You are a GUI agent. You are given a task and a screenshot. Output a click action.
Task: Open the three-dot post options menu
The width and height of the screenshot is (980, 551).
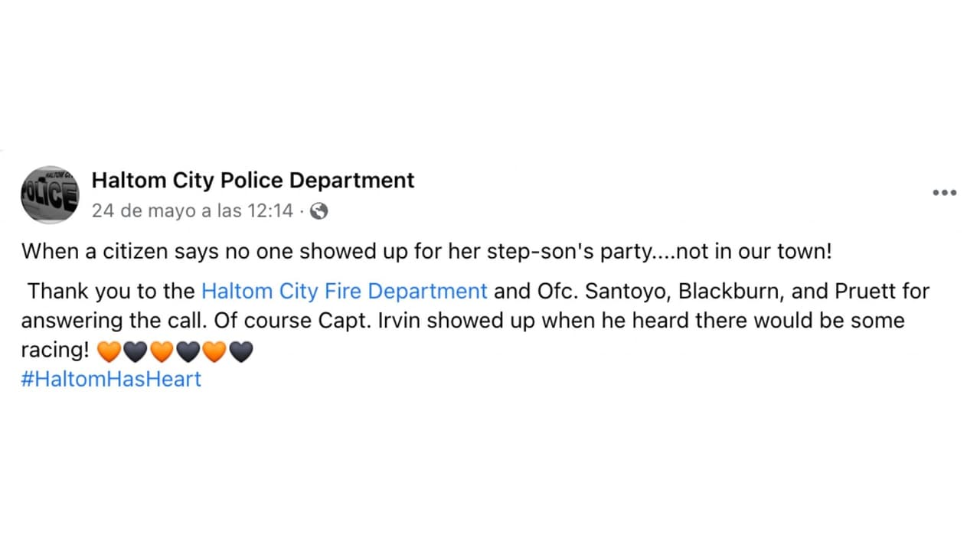click(944, 193)
